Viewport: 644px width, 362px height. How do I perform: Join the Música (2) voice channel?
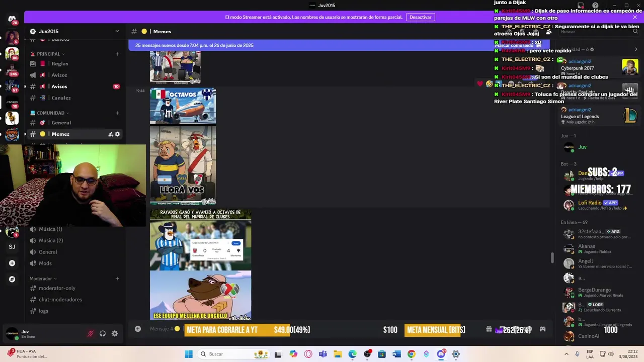click(74, 241)
